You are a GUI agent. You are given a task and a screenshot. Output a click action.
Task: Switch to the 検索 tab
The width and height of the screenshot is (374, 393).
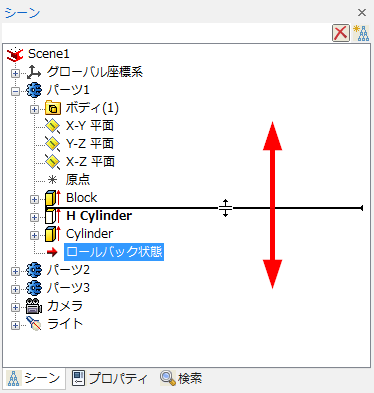pyautogui.click(x=181, y=378)
